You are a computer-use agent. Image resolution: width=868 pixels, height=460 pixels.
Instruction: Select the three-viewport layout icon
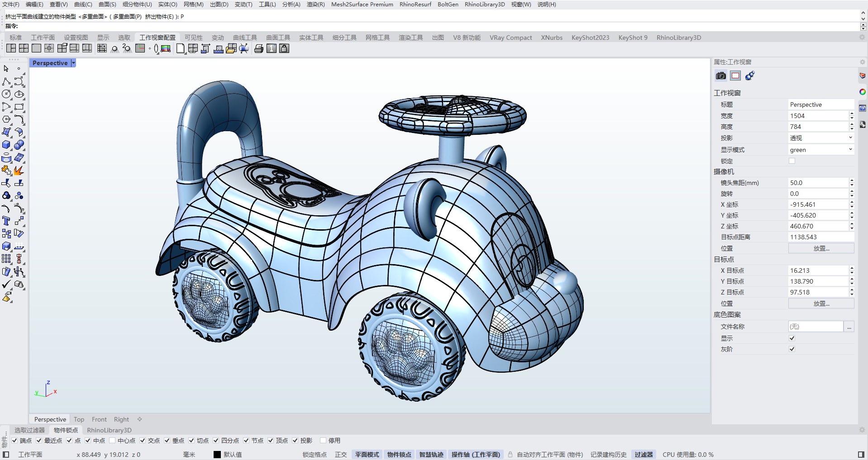click(11, 48)
